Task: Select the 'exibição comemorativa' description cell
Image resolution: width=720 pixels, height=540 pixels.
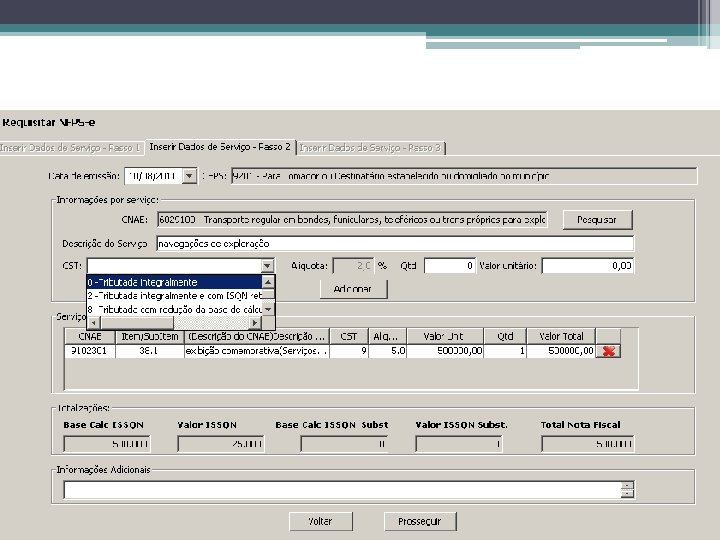Action: (257, 351)
